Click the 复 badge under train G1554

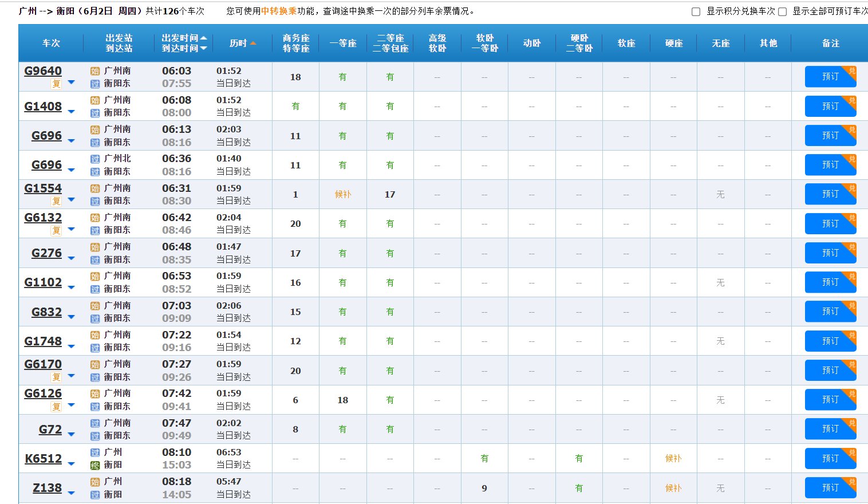point(56,201)
